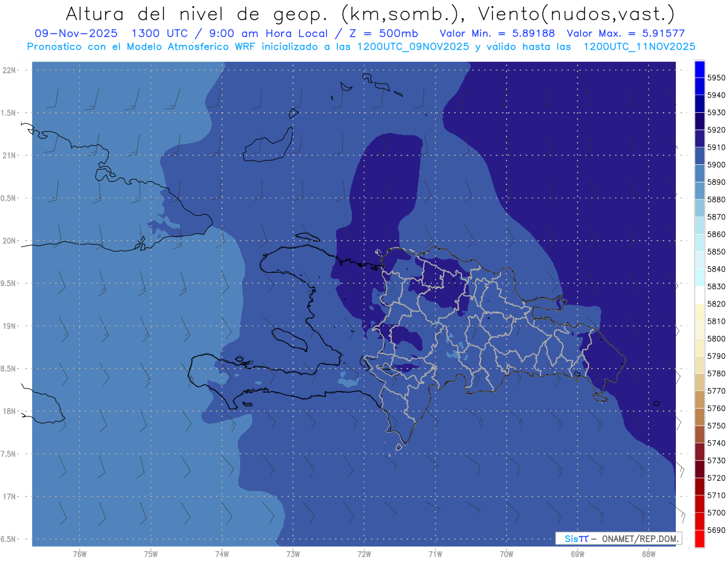Image resolution: width=728 pixels, height=562 pixels.
Task: Click the '5890' colorbar value
Action: coord(716,182)
